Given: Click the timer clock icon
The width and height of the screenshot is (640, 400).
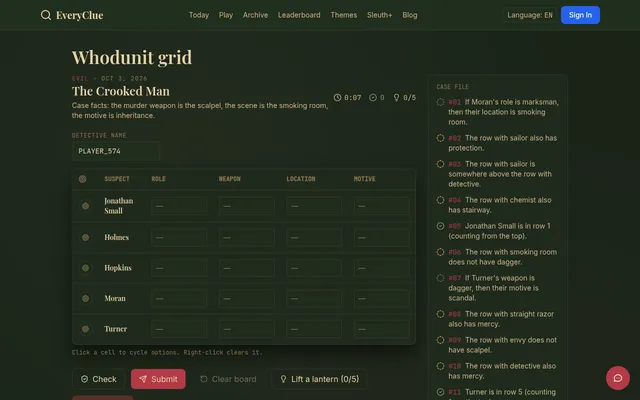Looking at the screenshot, I should pyautogui.click(x=337, y=98).
